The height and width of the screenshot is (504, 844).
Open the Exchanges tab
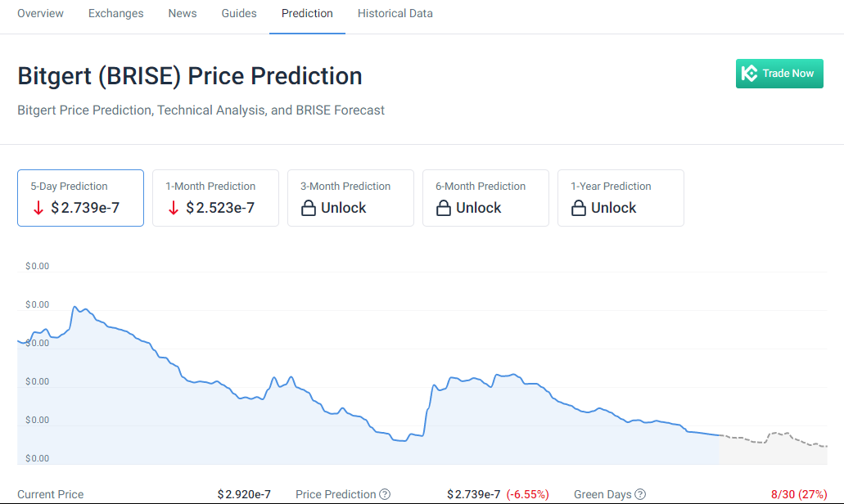(115, 13)
